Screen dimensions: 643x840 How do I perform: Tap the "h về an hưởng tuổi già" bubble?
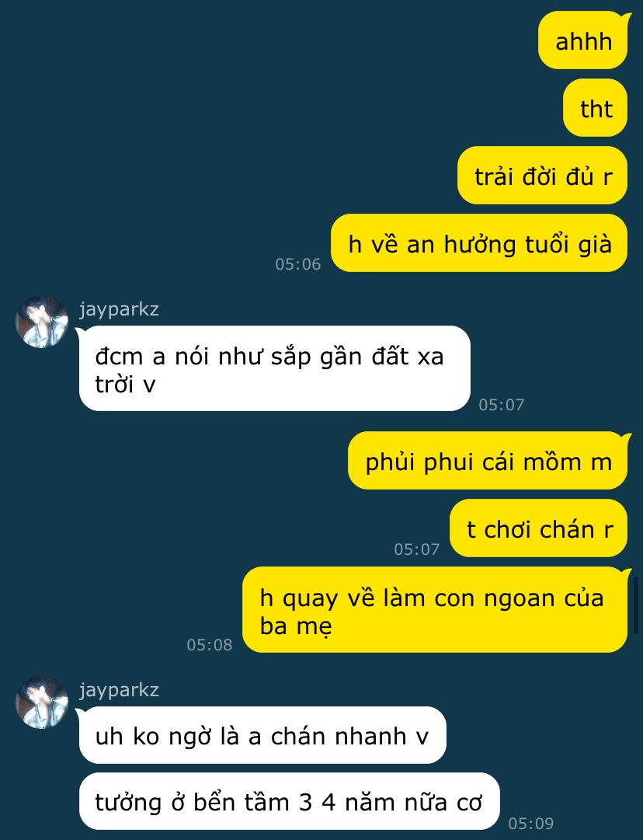pyautogui.click(x=479, y=243)
